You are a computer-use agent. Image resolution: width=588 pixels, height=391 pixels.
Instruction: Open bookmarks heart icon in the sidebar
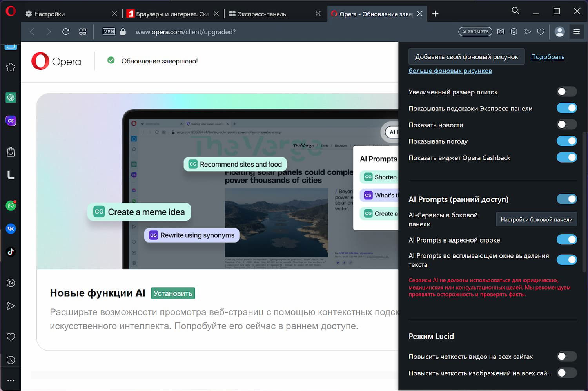click(11, 337)
